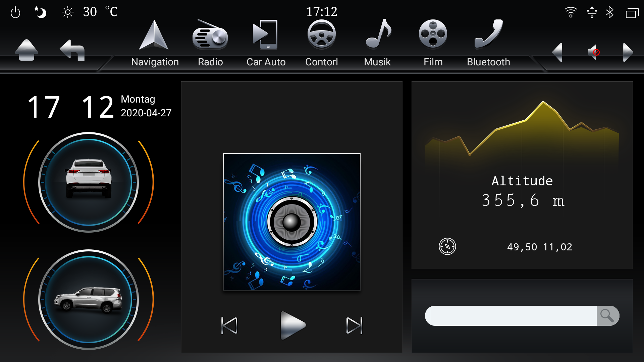
Task: Toggle night mode moon icon
Action: click(x=41, y=12)
